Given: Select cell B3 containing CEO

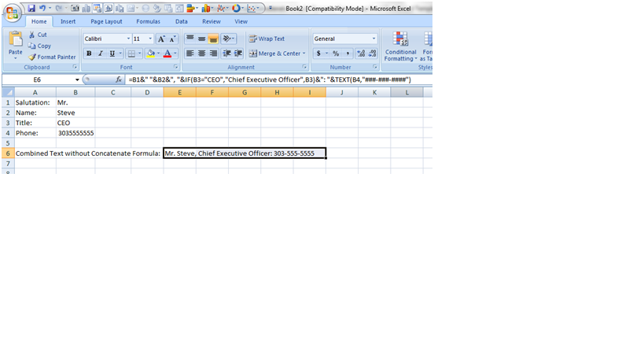Looking at the screenshot, I should [x=75, y=123].
